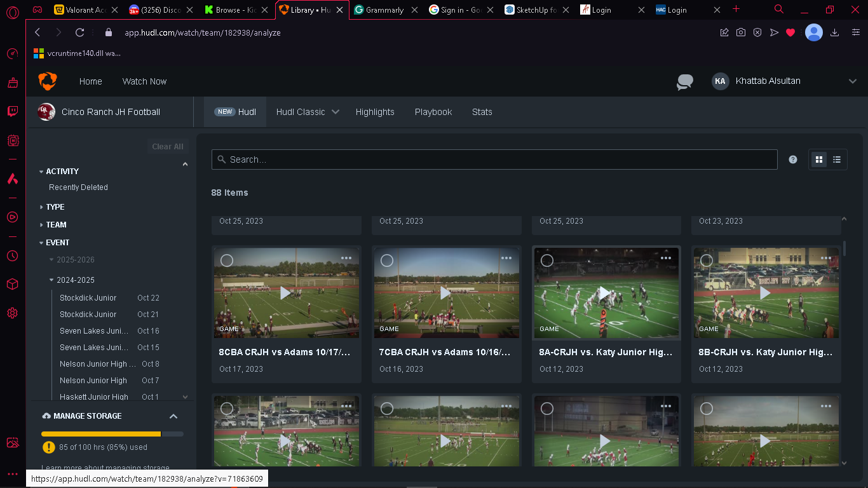The image size is (868, 488).
Task: Open the browser snapshot camera icon
Action: pyautogui.click(x=741, y=32)
